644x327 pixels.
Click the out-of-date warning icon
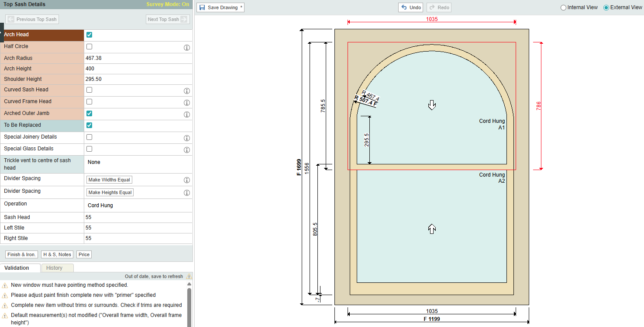click(x=189, y=277)
